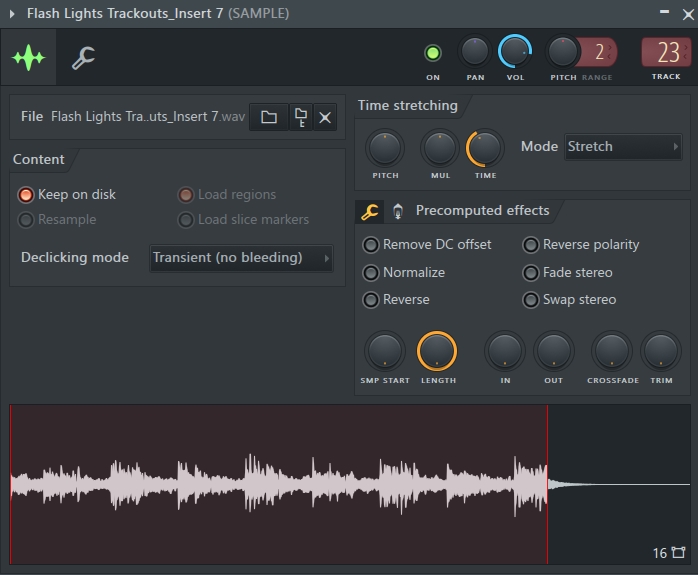Click the 16-bit format indicator icon
Screen dimensions: 698x575
pyautogui.click(x=678, y=553)
